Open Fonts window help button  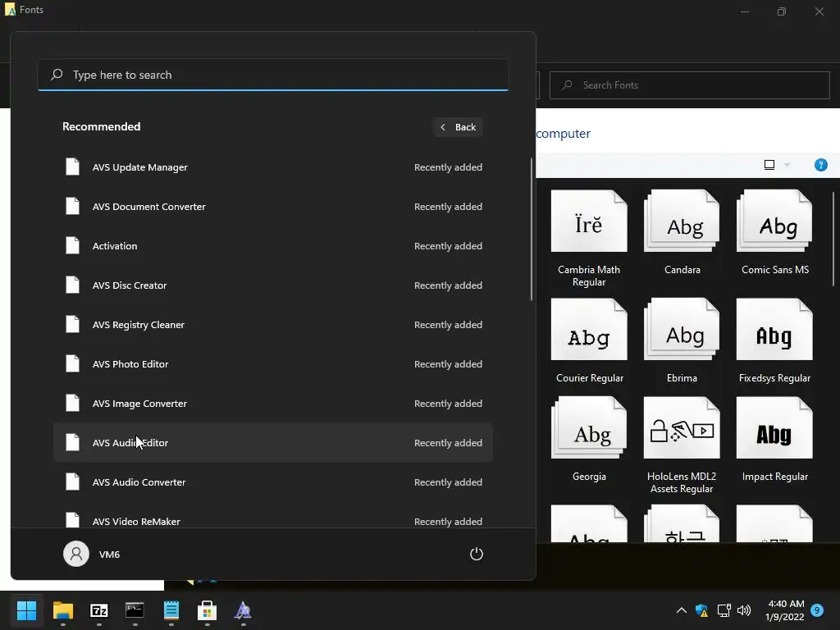(x=820, y=165)
